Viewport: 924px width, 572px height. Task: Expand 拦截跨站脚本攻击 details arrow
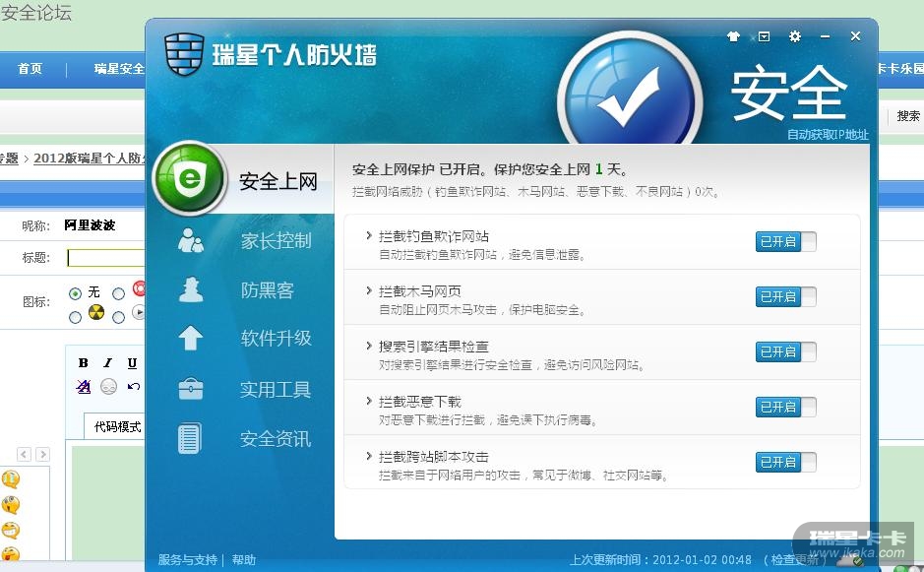coord(369,456)
